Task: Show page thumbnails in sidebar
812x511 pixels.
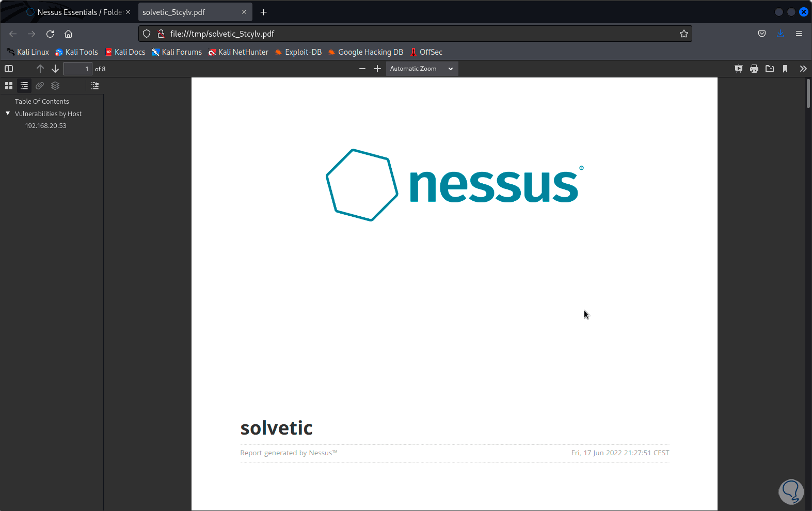Action: point(9,86)
